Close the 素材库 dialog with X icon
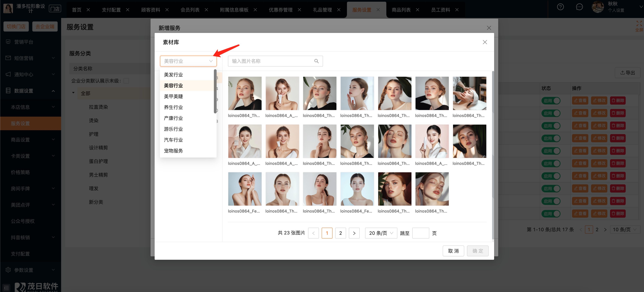The height and width of the screenshot is (292, 644). [x=485, y=42]
